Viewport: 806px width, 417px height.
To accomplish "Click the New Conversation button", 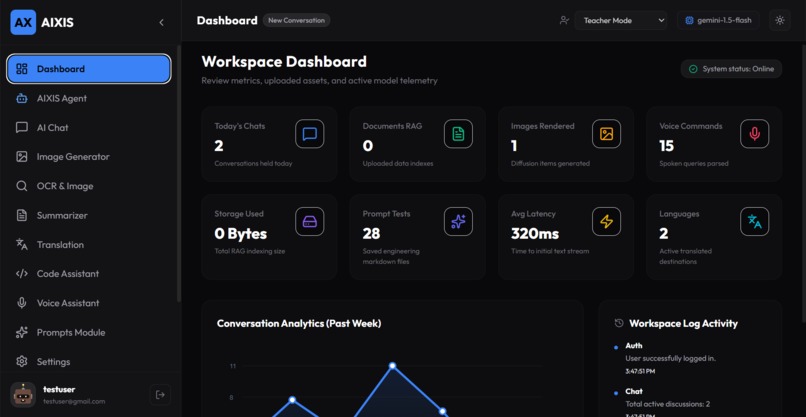I will tap(297, 21).
